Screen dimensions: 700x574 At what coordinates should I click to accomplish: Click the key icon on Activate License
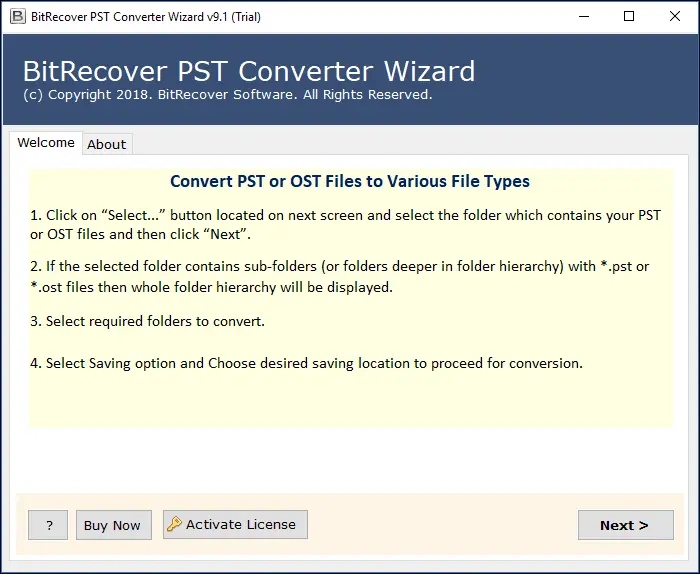pos(174,524)
